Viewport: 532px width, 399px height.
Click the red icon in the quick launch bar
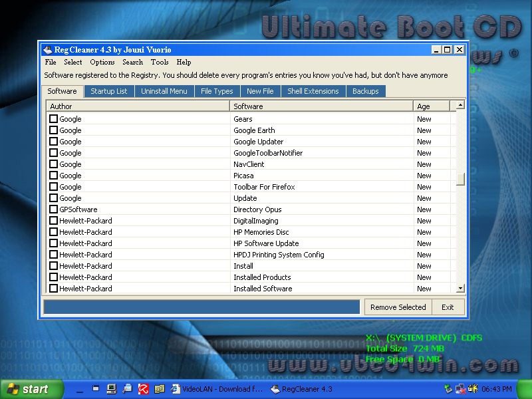[x=143, y=389]
